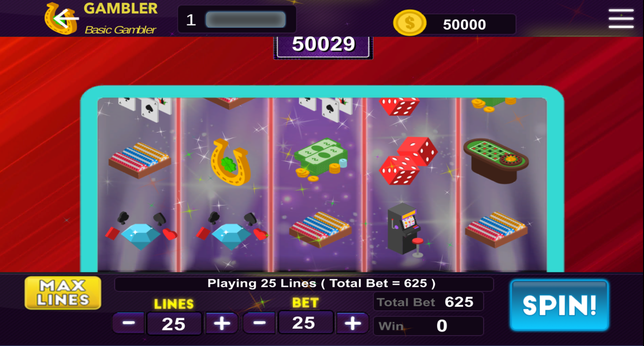Screen dimensions: 644x346
Task: Increase the number of lines
Action: click(x=222, y=323)
